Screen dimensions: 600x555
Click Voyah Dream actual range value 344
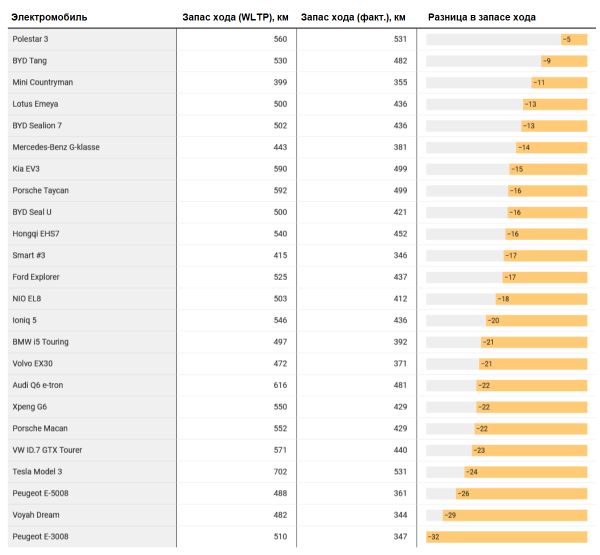(x=399, y=515)
